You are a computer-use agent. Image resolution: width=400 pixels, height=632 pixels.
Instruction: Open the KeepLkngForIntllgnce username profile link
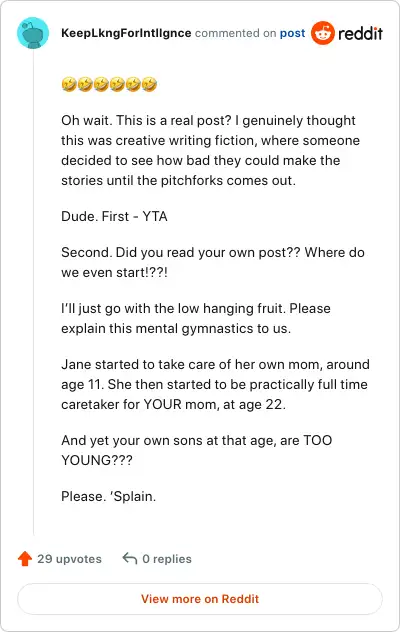point(126,33)
